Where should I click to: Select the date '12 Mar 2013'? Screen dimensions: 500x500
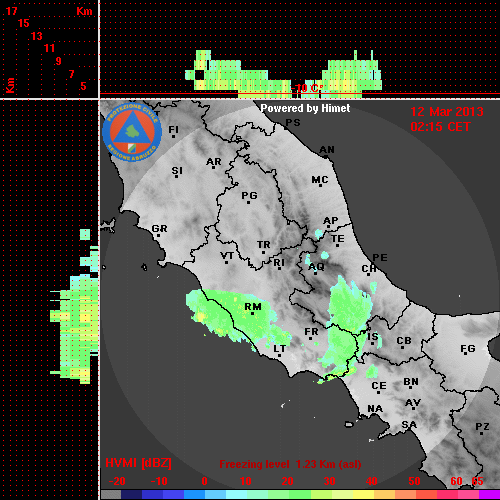click(x=447, y=112)
